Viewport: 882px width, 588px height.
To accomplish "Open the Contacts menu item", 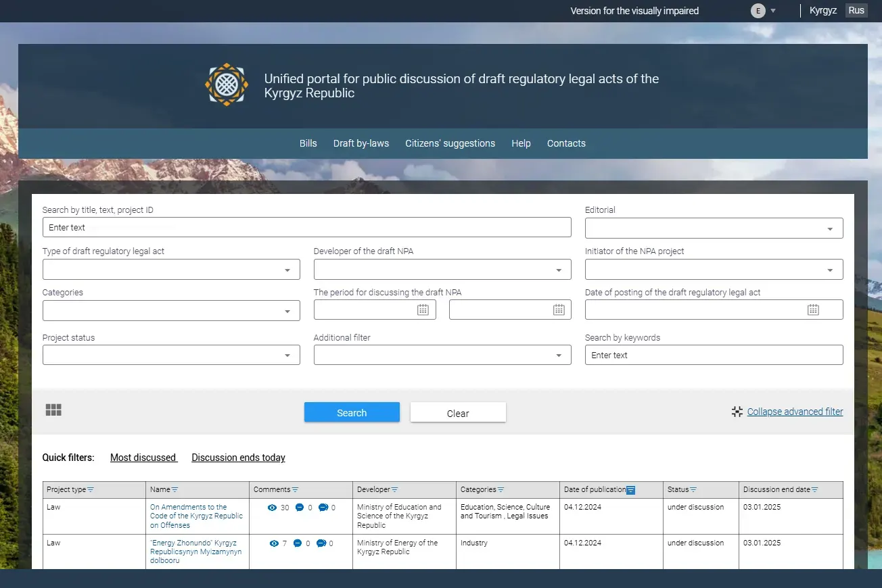I will (566, 143).
